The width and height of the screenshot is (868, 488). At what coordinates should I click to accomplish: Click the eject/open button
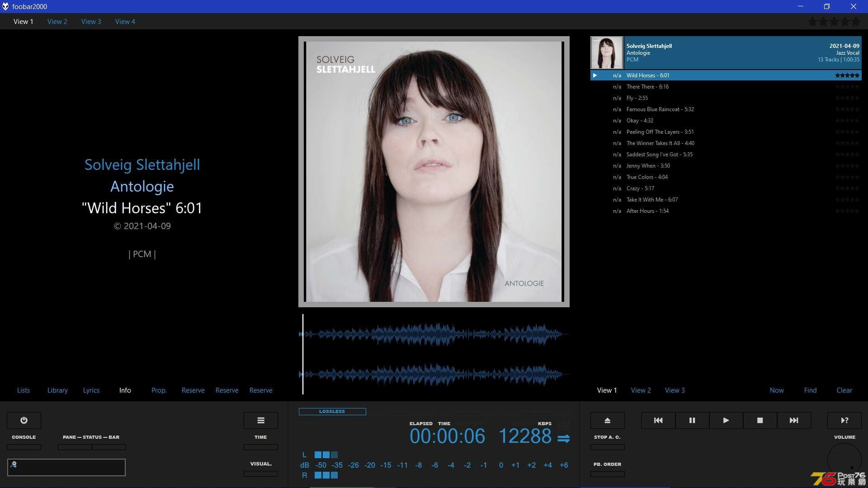[x=608, y=420]
